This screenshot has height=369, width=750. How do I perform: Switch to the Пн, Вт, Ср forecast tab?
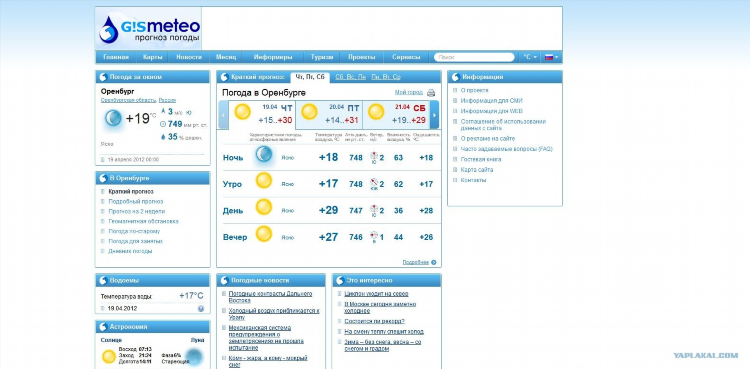coord(386,77)
